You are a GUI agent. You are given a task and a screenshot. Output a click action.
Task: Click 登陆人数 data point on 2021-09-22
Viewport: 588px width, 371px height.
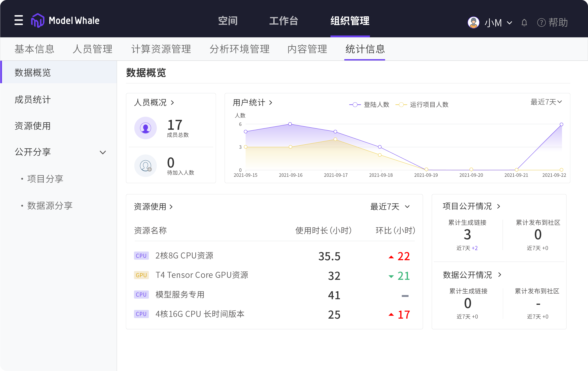[x=561, y=124]
